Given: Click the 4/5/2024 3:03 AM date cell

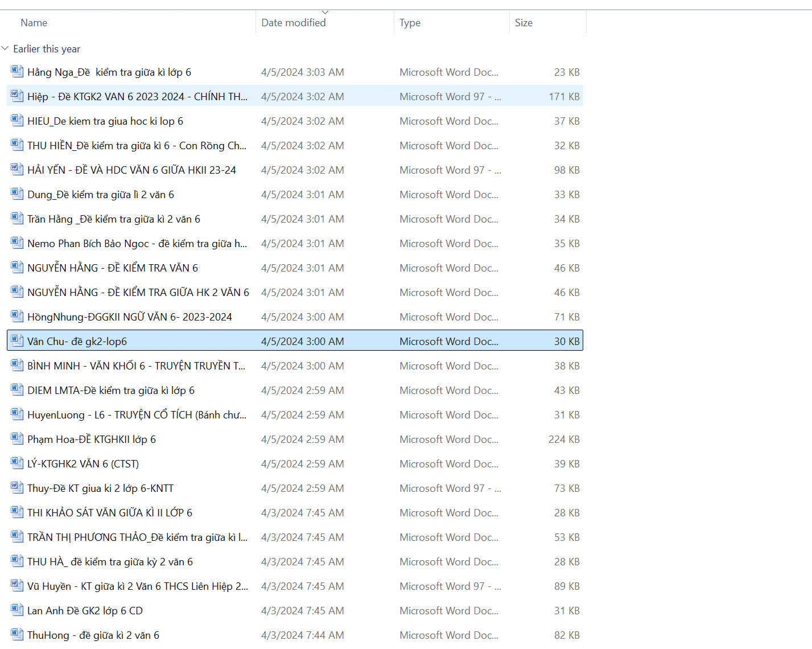Looking at the screenshot, I should point(303,72).
